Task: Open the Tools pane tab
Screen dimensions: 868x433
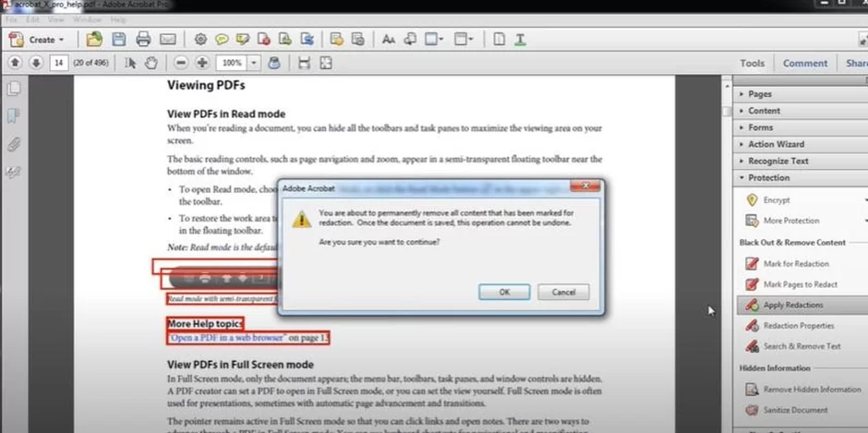Action: click(x=753, y=63)
